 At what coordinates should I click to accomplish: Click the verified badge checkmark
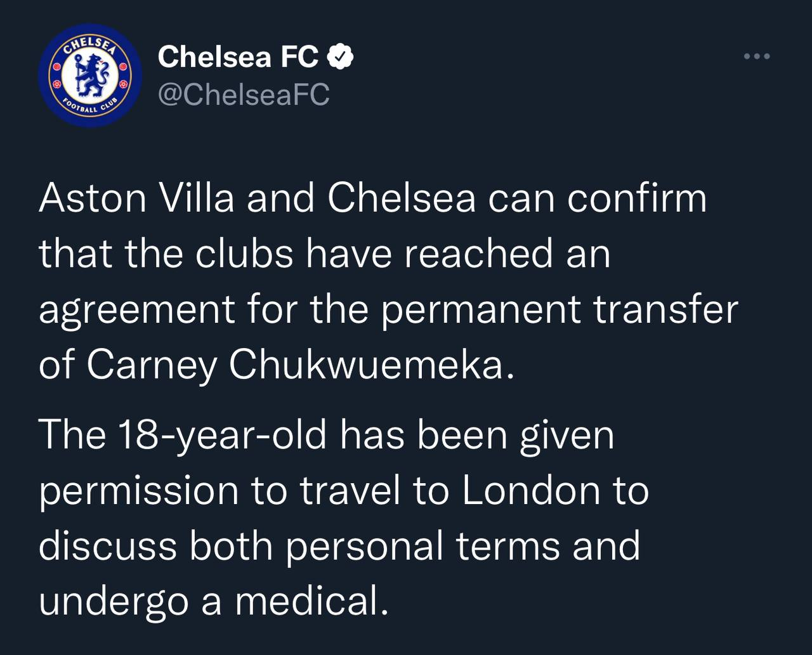(x=341, y=58)
